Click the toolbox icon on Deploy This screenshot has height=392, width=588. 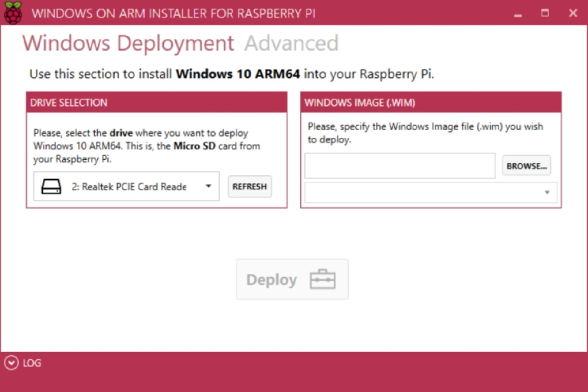(322, 279)
